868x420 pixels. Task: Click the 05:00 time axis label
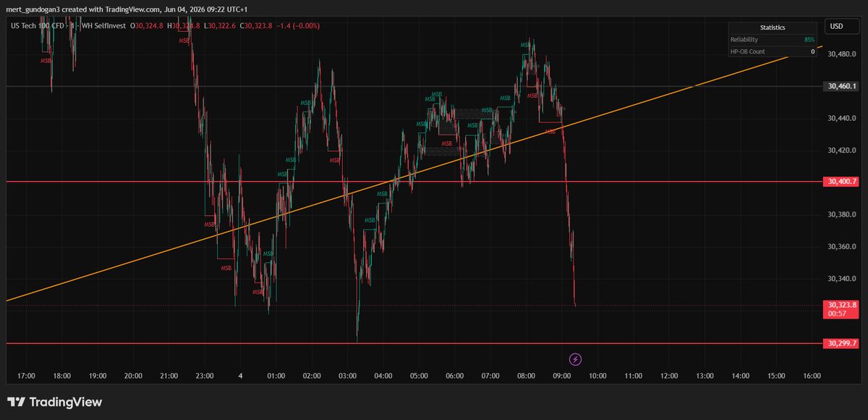[x=419, y=376]
